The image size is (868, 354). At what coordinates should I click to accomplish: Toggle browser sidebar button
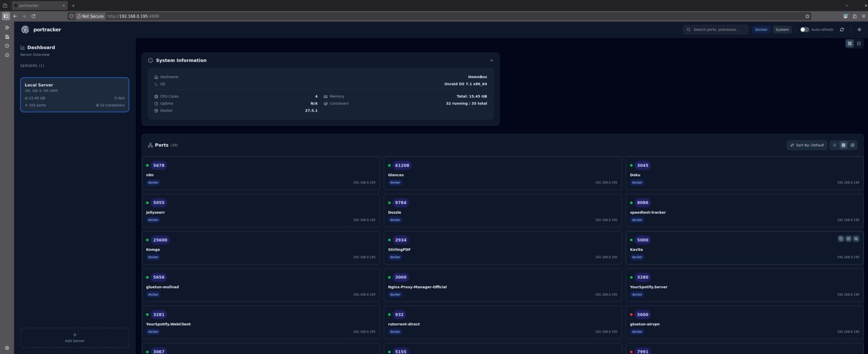6,16
